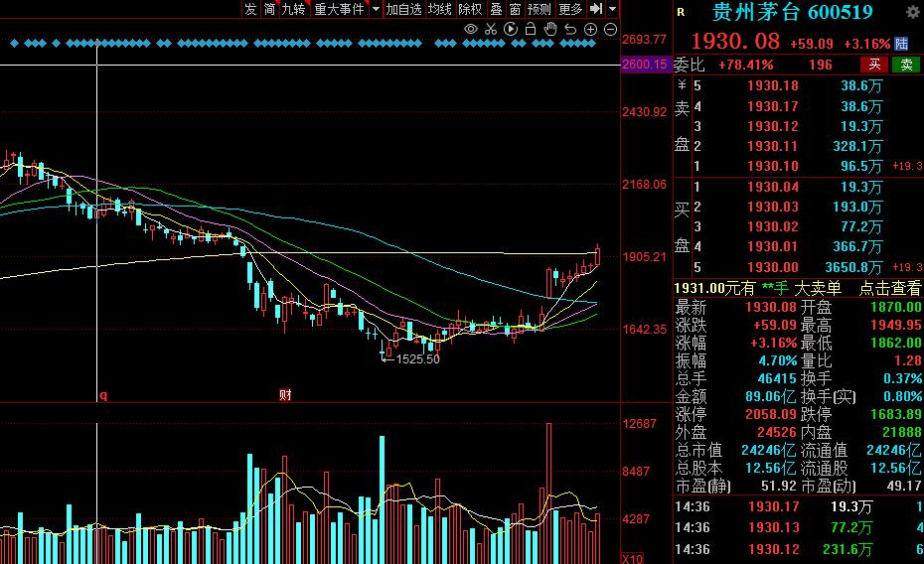Click the 简 toolbar button
This screenshot has width=924, height=564.
tap(269, 9)
